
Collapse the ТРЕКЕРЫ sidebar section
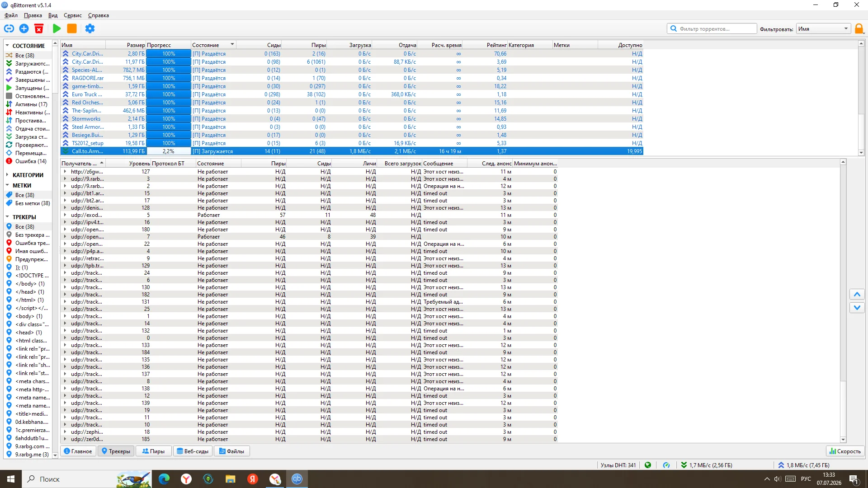[x=7, y=217]
